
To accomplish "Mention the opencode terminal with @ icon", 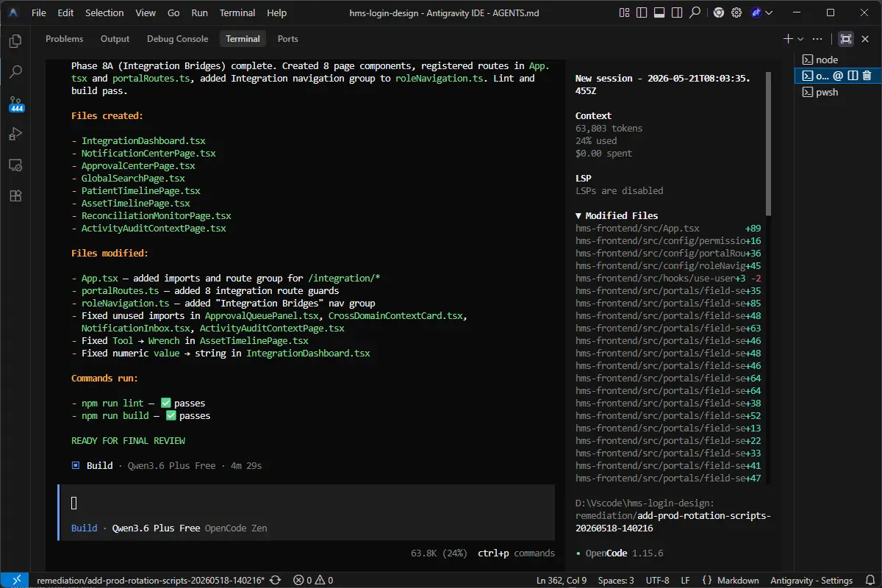I will click(x=838, y=76).
